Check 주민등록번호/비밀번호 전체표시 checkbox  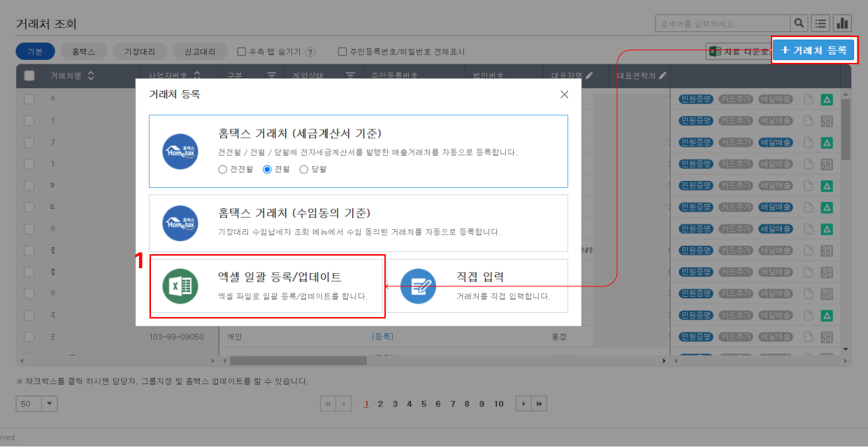342,52
